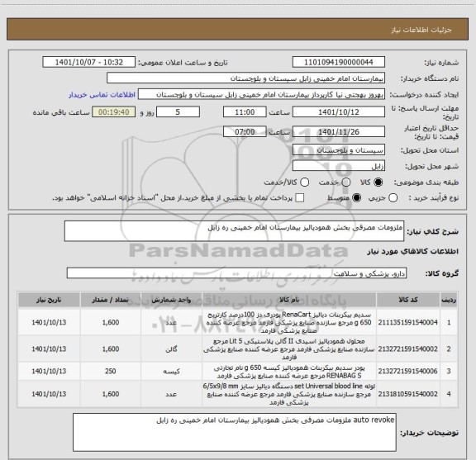Click the row number 1 cell
Screen dimensions: 476x460
449,322
